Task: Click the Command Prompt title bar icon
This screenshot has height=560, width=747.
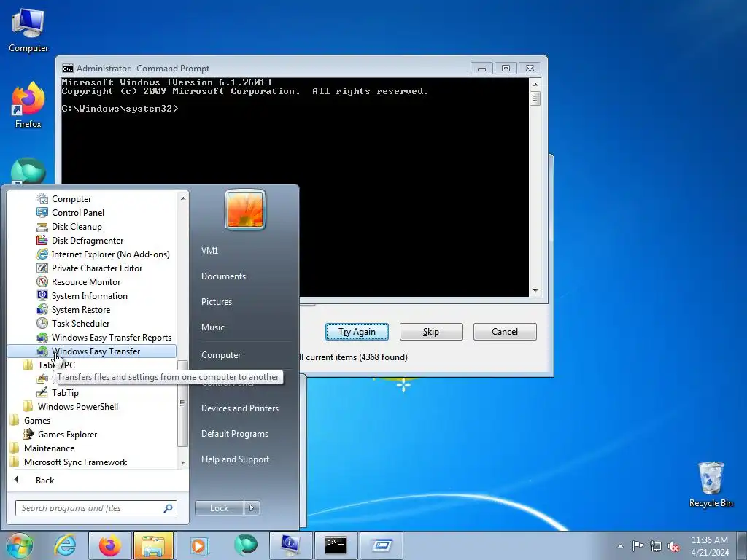Action: [68, 68]
